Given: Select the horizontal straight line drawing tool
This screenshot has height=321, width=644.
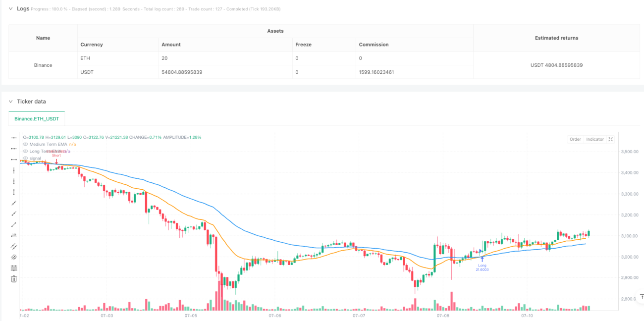Looking at the screenshot, I should [x=14, y=138].
